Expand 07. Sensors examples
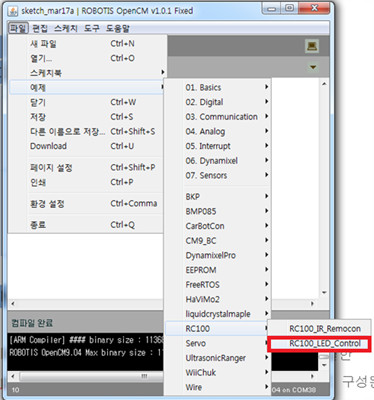Screen dimensions: 374x400 click(x=218, y=176)
